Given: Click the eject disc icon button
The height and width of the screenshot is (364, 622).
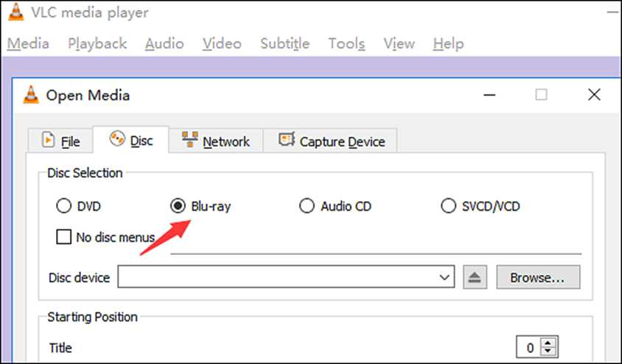Looking at the screenshot, I should coord(475,277).
